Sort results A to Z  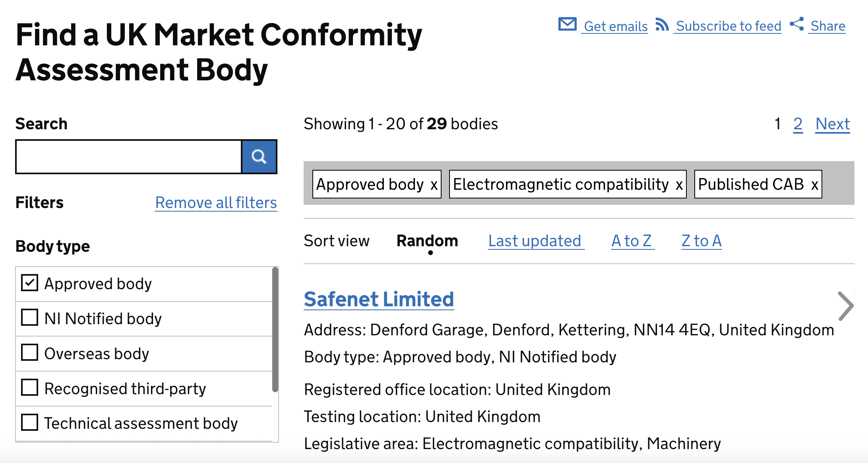633,241
